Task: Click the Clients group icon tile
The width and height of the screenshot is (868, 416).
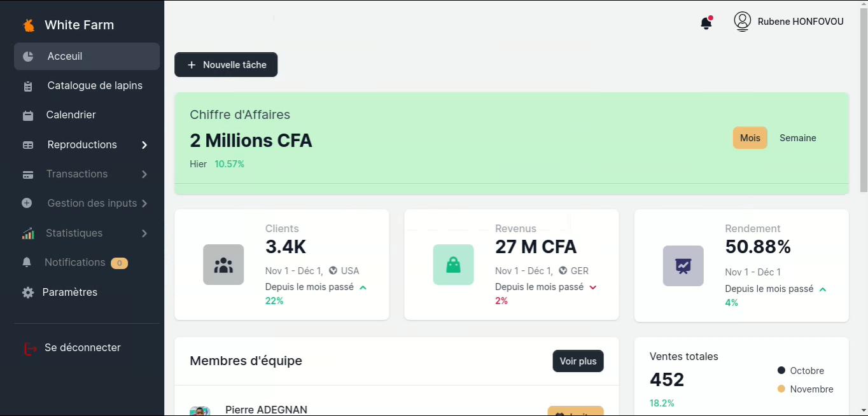Action: point(223,265)
